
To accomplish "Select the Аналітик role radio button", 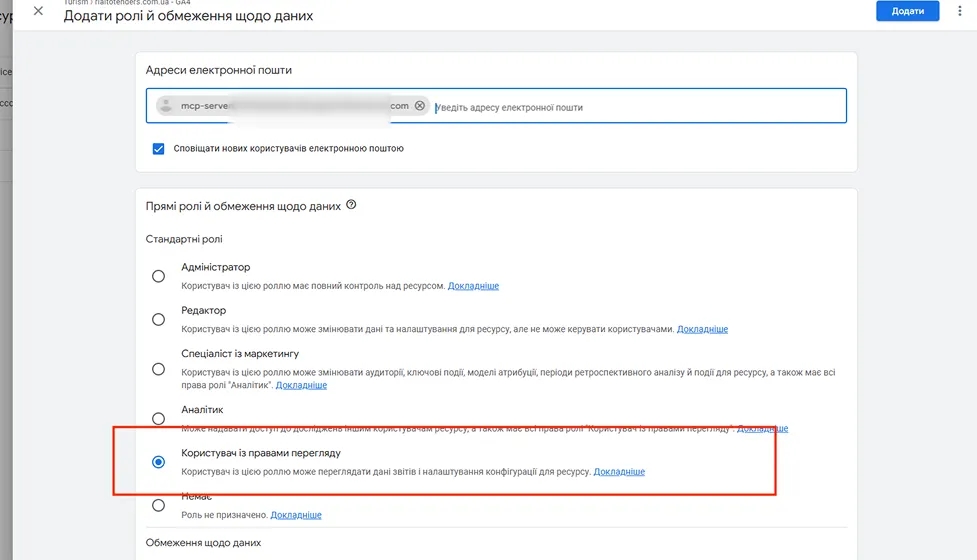I will tap(158, 419).
